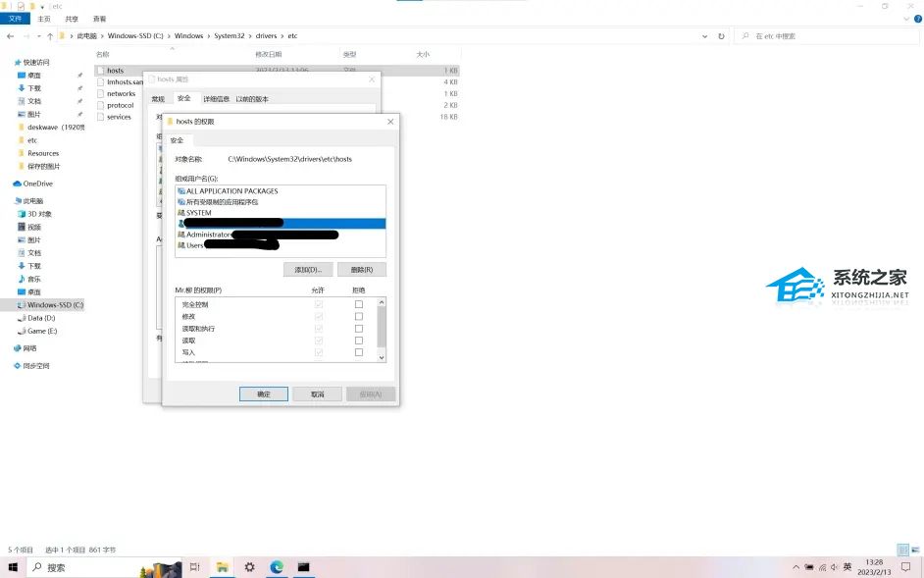Open the Edge browser in the taskbar

pos(277,567)
